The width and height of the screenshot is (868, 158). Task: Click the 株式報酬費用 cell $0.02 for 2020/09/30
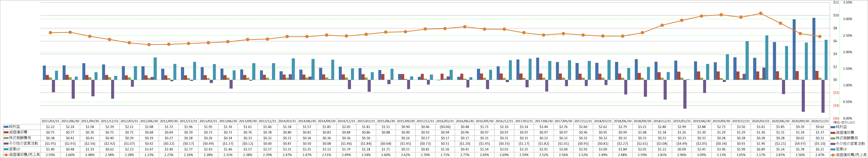click(x=800, y=138)
